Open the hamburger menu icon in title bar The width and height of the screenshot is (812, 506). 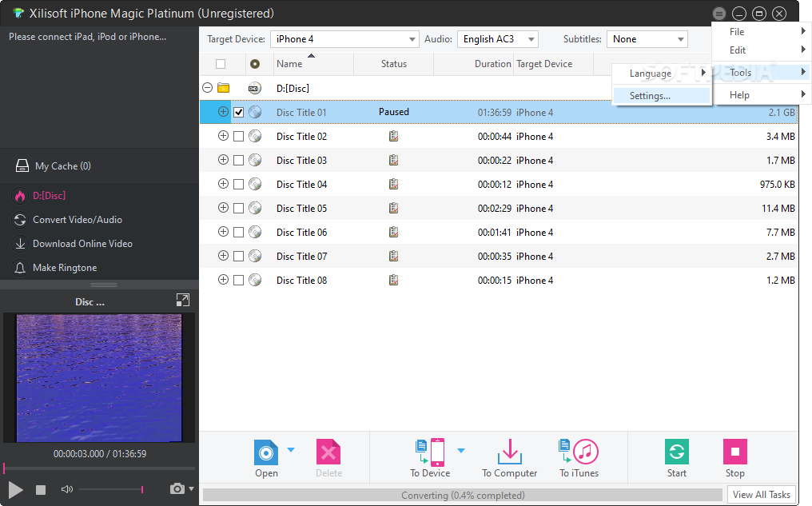718,14
